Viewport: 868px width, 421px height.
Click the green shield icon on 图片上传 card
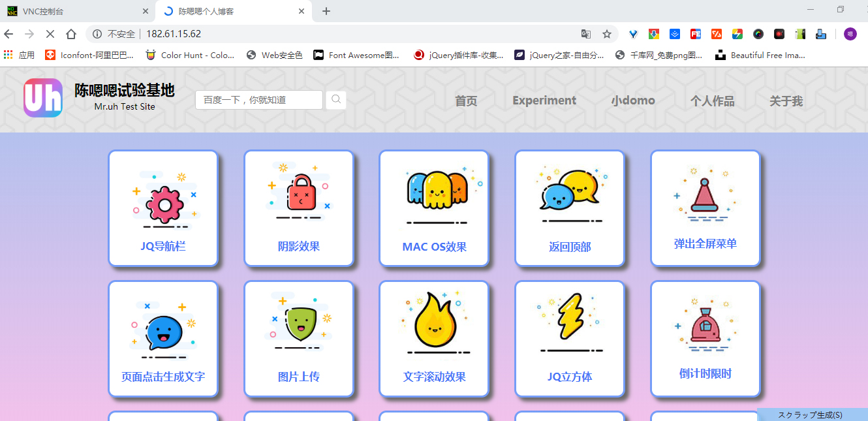pos(299,323)
